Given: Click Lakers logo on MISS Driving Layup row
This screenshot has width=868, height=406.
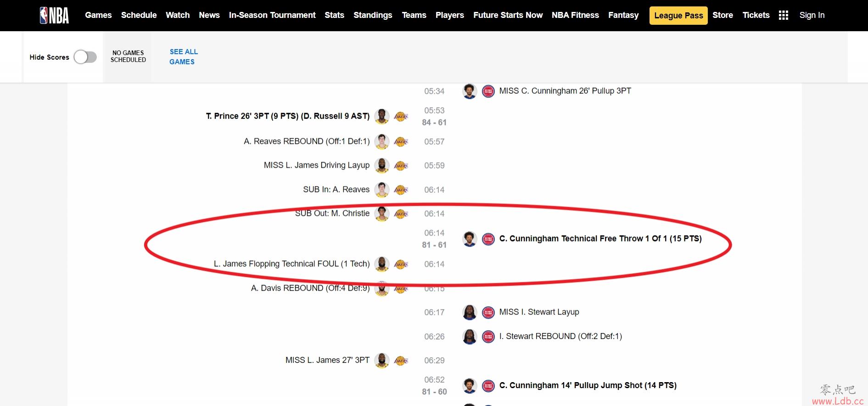Looking at the screenshot, I should [x=401, y=165].
